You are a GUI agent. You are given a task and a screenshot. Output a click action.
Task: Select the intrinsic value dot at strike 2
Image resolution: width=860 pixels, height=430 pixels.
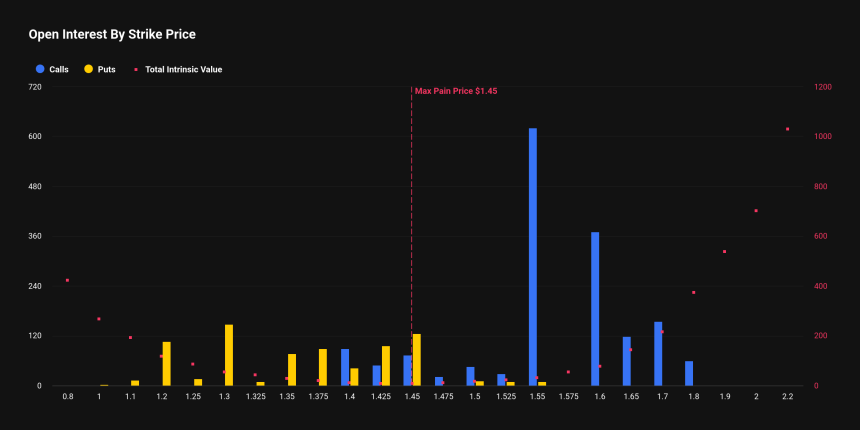(x=756, y=211)
